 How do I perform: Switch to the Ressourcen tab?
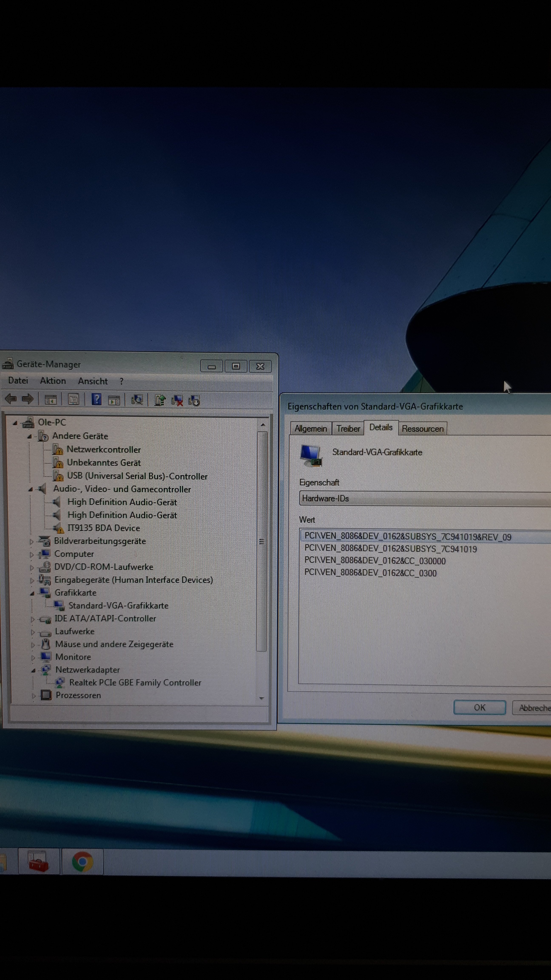click(422, 429)
